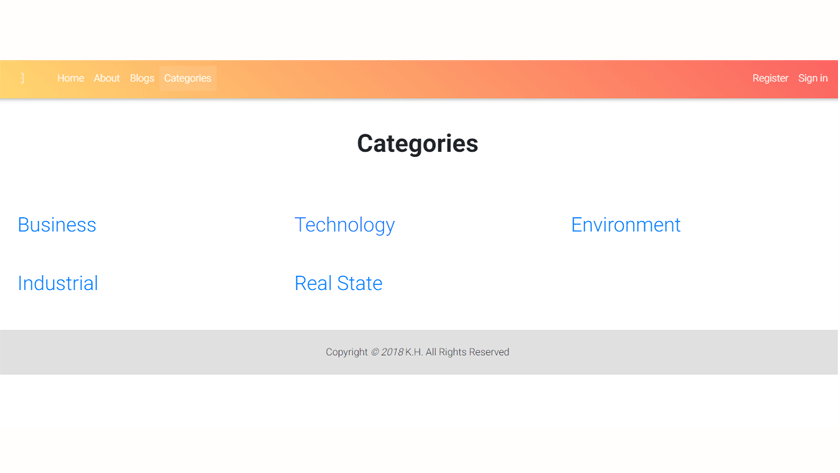Click the Categories page heading
The image size is (840, 473).
tap(417, 144)
